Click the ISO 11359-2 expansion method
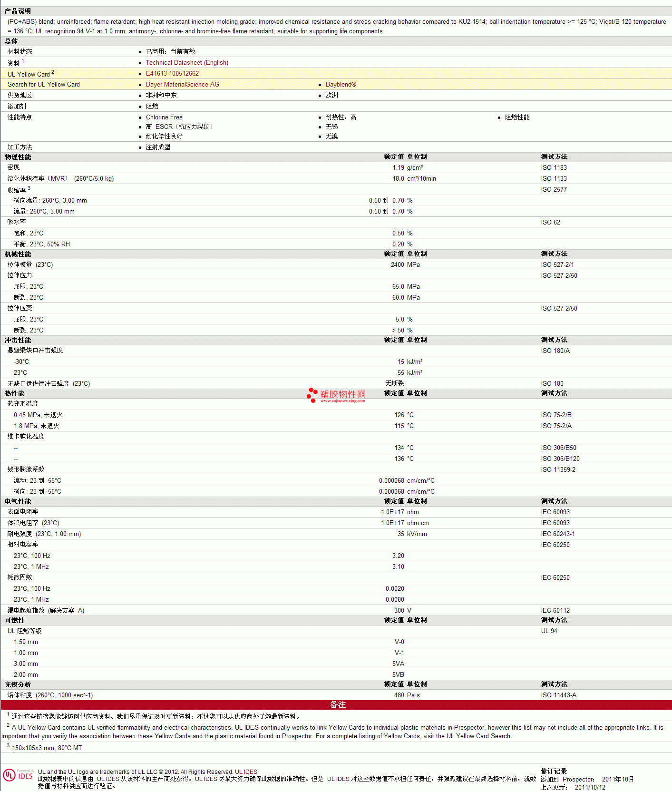 (x=558, y=469)
